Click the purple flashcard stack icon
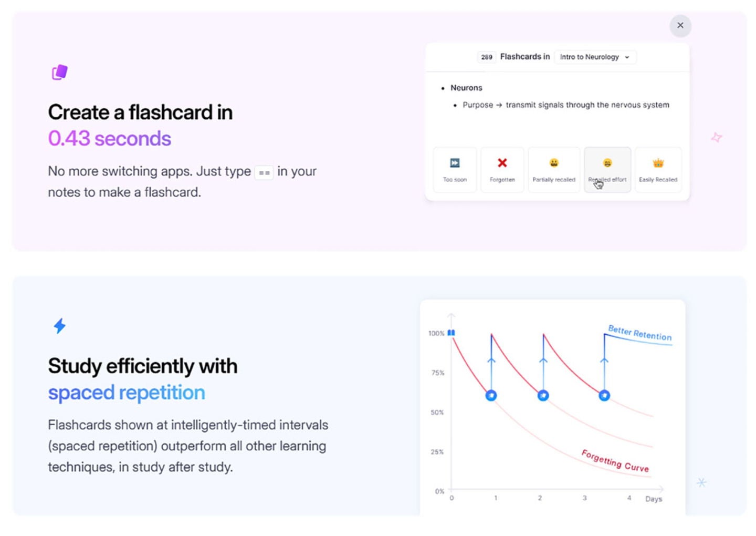The width and height of the screenshot is (756, 536). [x=60, y=72]
